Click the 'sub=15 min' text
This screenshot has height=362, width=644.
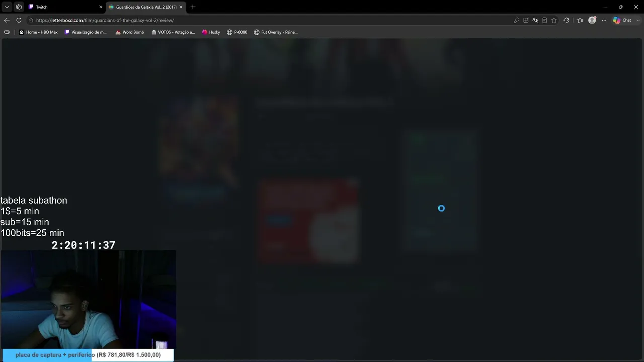coord(25,222)
